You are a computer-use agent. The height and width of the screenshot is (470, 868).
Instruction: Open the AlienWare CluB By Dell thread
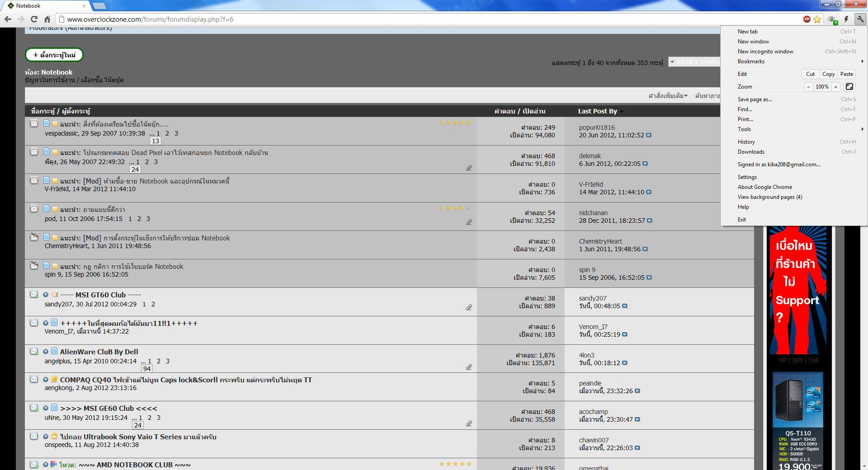(99, 352)
